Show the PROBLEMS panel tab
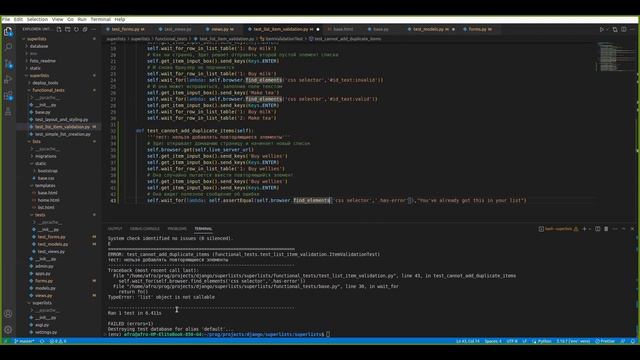The image size is (640, 360). click(177, 229)
